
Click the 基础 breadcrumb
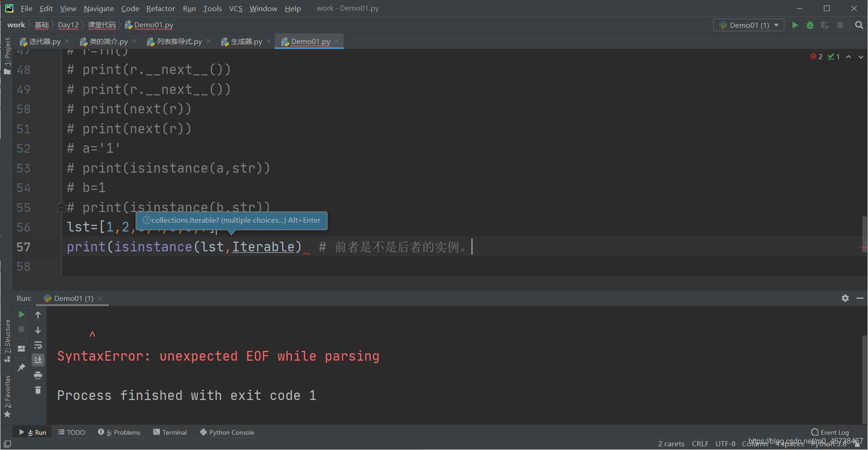pos(42,25)
